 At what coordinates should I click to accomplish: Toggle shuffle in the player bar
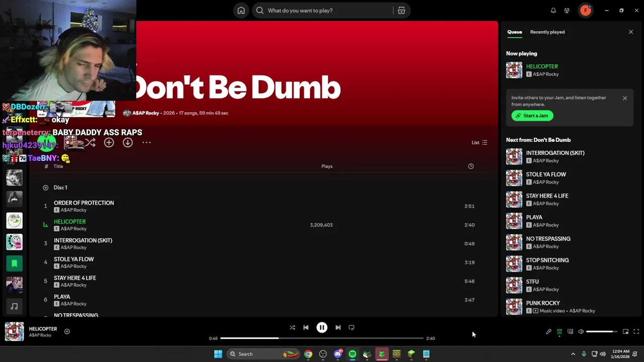pos(292,327)
